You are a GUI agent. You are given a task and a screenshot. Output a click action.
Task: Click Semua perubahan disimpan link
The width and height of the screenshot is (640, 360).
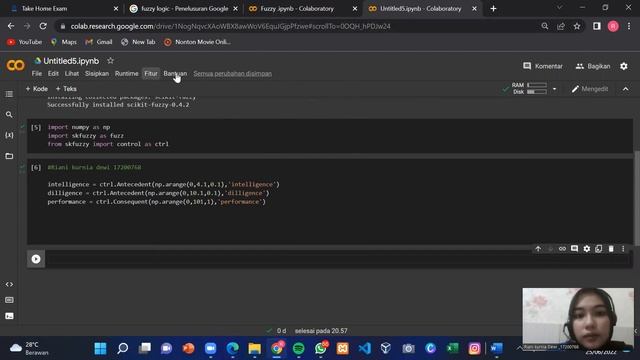233,73
